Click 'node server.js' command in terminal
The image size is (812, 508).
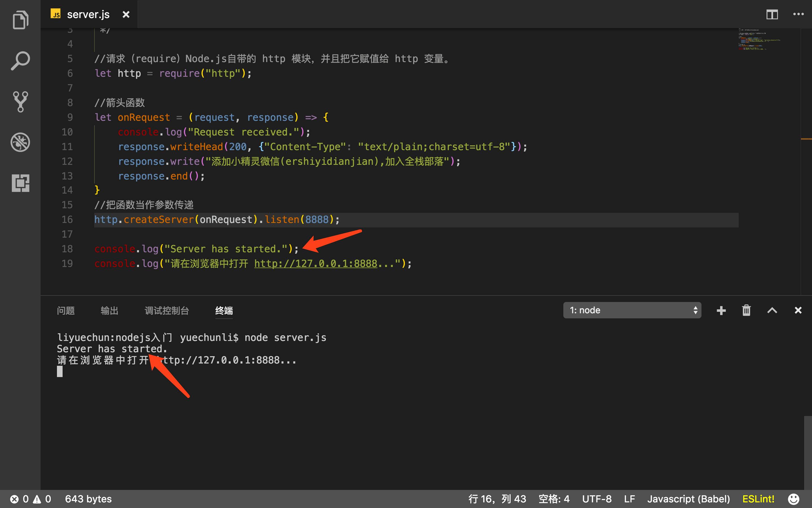(x=285, y=337)
